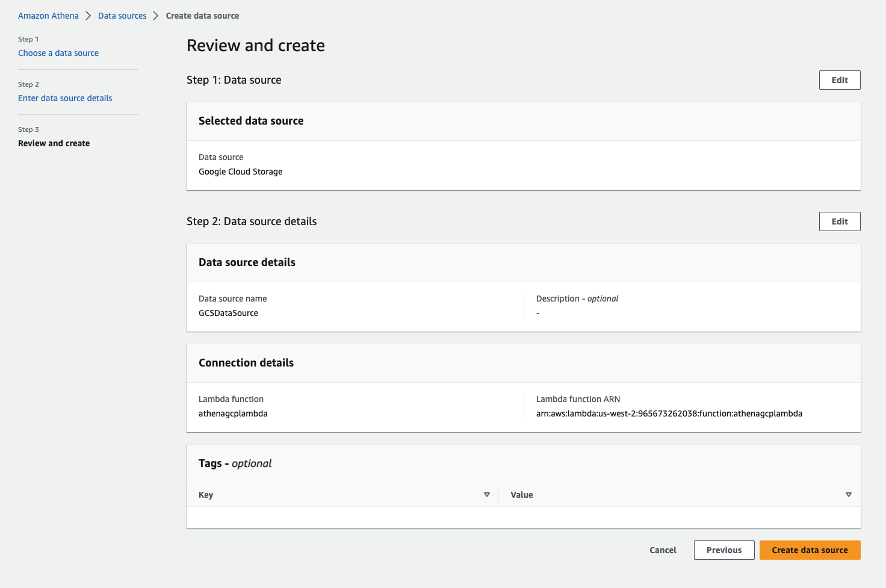Click the athenagcplambda Lambda function name
The image size is (886, 588).
coord(233,413)
